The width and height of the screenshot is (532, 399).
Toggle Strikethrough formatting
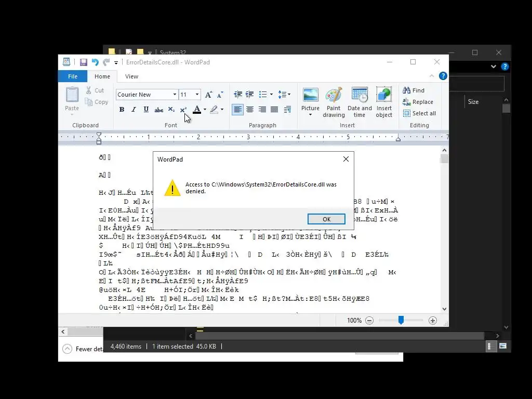[x=158, y=109]
